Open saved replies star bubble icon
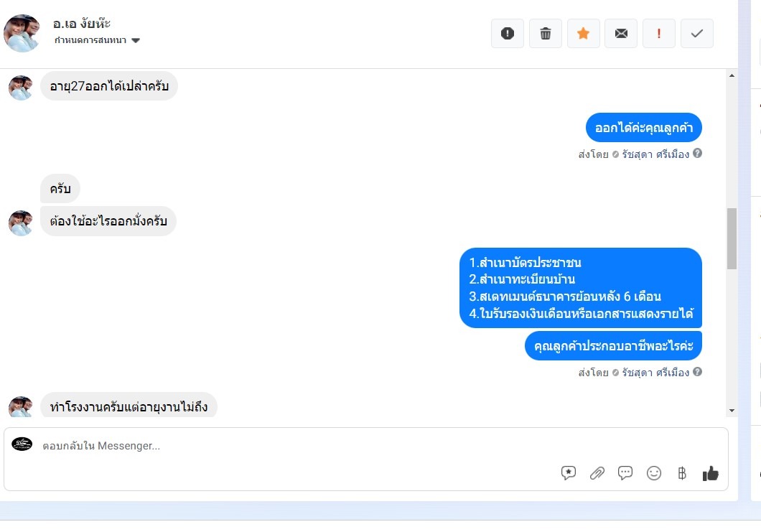The height and width of the screenshot is (532, 761). pos(569,473)
